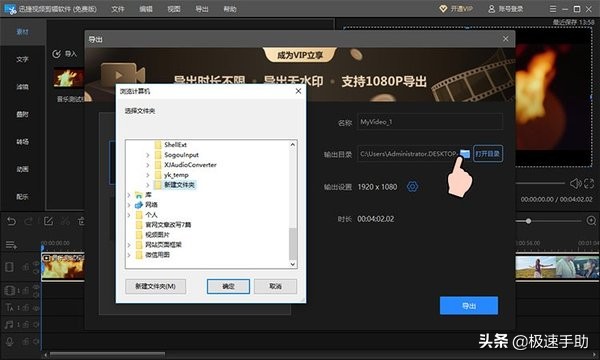Click the 名称 MyVideo_1 input field
This screenshot has height=360, width=600.
point(429,122)
